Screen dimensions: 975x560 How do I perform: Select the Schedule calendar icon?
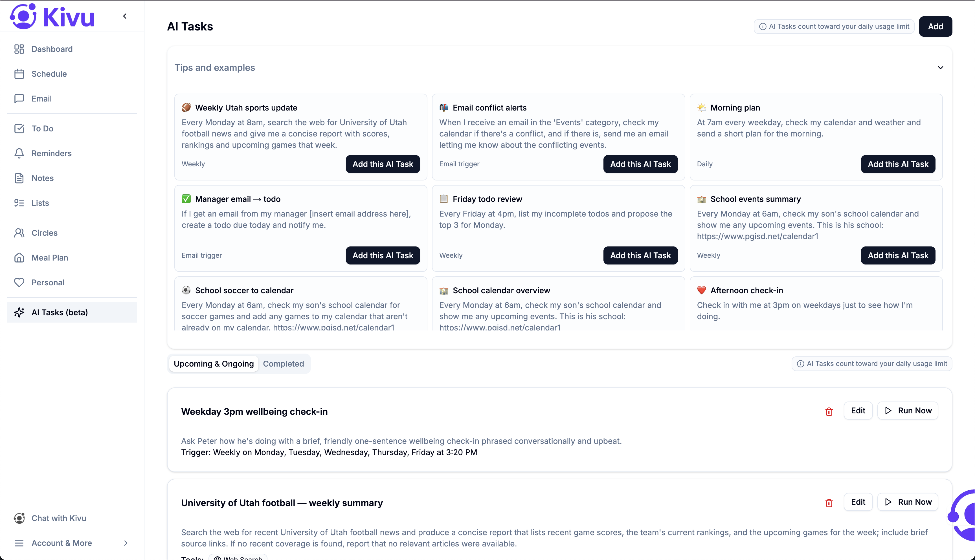20,74
